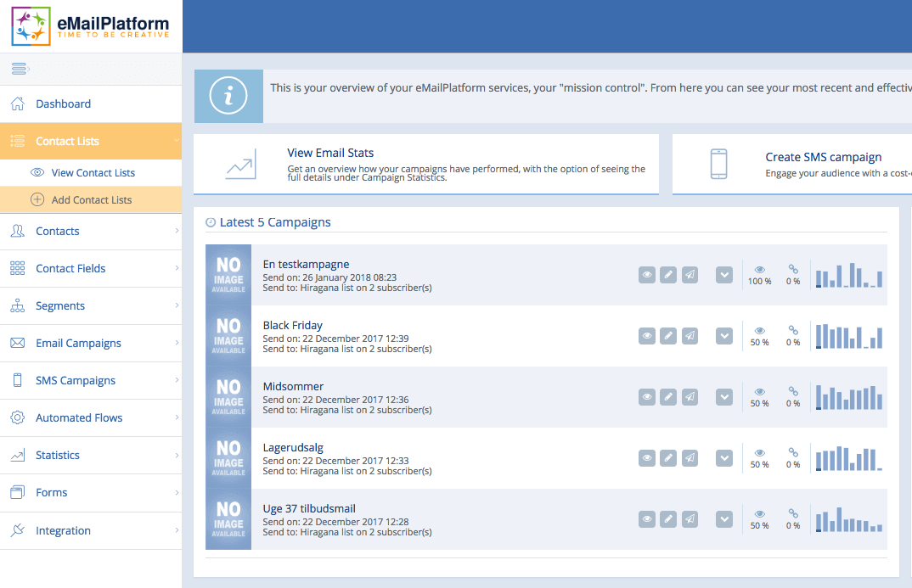Collapse the Contact Lists menu chevron
This screenshot has height=588, width=912.
(x=177, y=141)
